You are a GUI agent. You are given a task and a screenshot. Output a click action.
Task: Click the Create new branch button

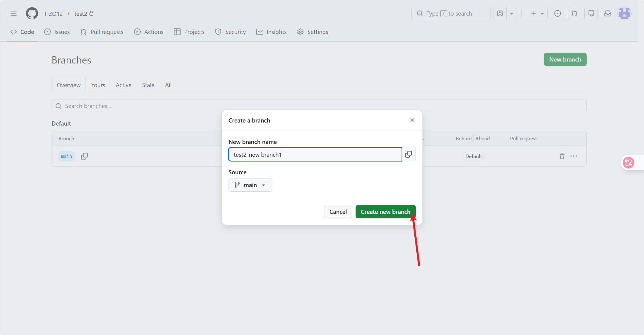(x=385, y=212)
